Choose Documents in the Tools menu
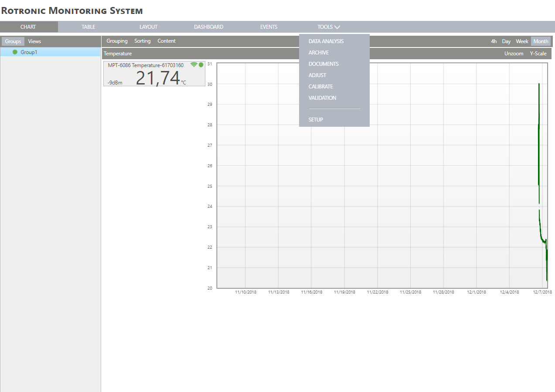Screen dimensions: 555x392 coord(323,64)
